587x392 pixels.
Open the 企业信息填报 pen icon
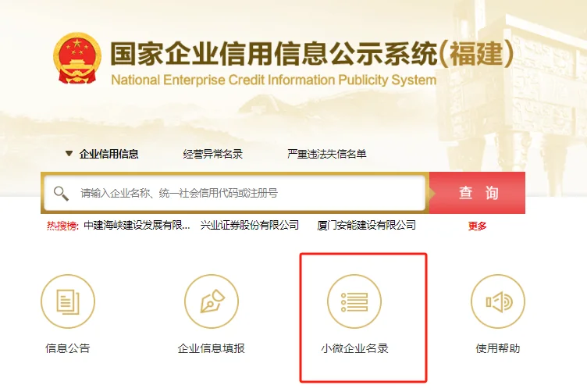click(x=211, y=301)
